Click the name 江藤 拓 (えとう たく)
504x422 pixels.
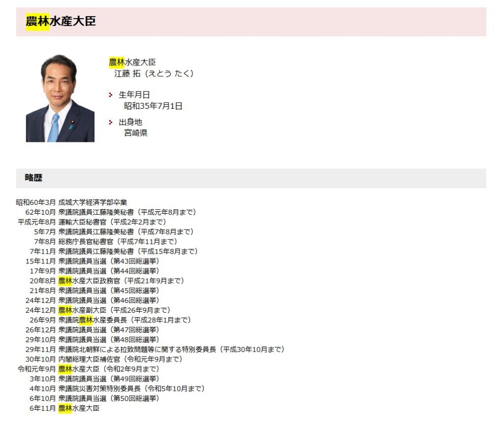tap(154, 73)
